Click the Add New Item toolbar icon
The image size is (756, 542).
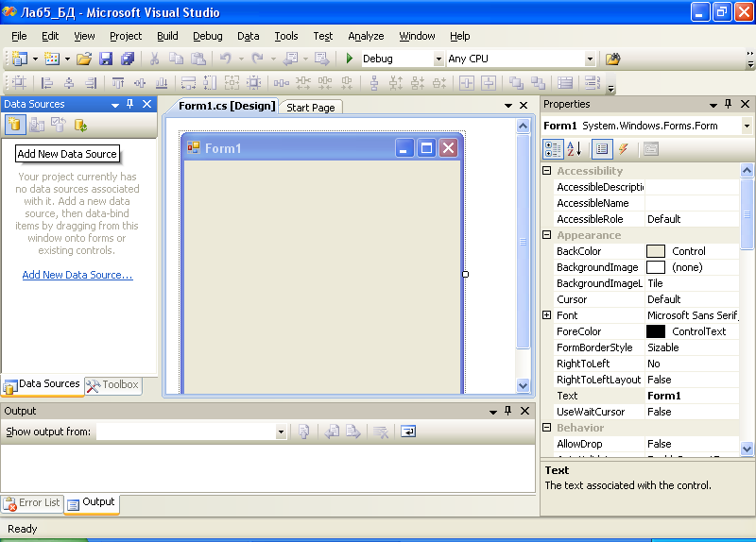[52, 59]
